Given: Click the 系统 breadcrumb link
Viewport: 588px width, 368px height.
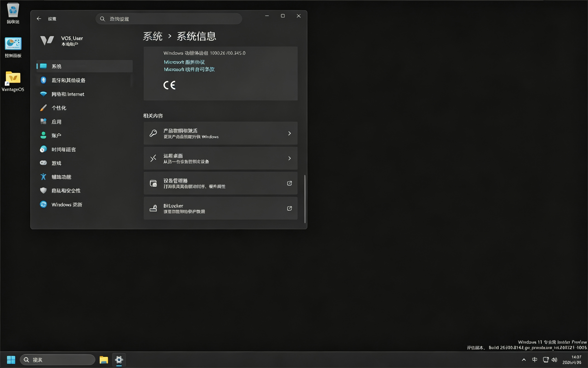Looking at the screenshot, I should click(x=153, y=36).
